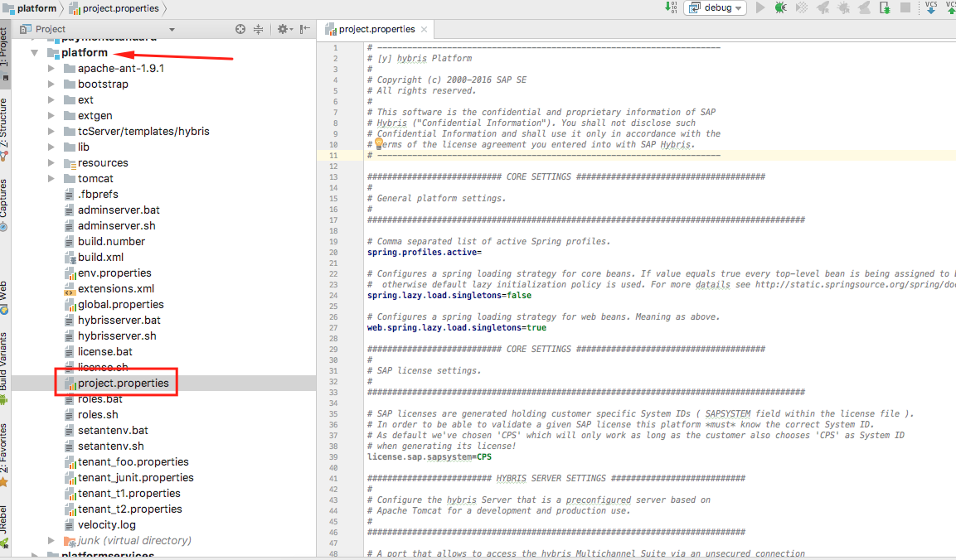Screen dimensions: 956x560
Task: Click the JRebel run rocket icon
Action: 823,8
